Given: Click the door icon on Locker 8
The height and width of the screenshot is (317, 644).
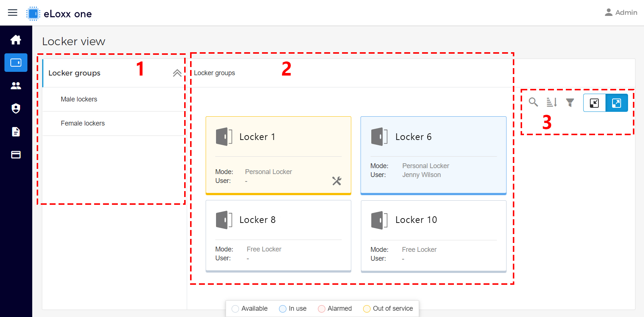Looking at the screenshot, I should point(224,220).
